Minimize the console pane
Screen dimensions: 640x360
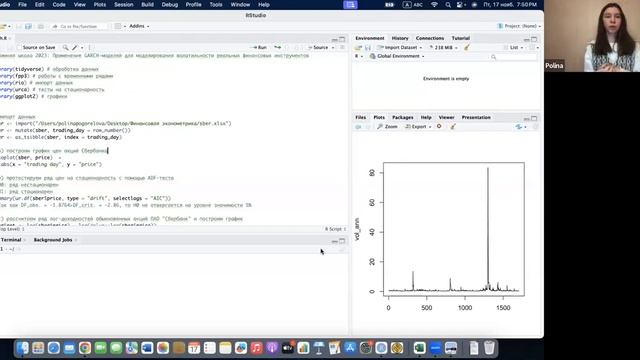coord(334,241)
